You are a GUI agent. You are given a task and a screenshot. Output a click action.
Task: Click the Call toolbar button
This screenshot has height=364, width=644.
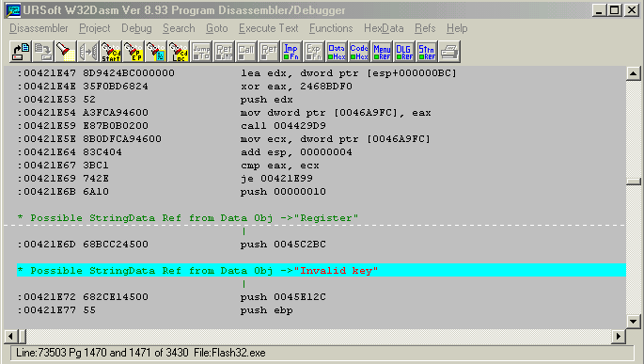pos(246,52)
